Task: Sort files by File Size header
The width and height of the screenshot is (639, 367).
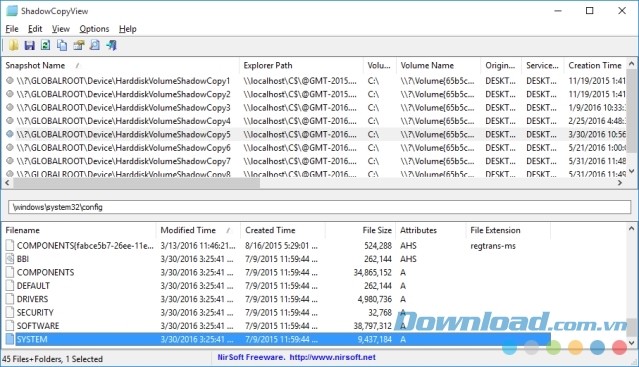Action: tap(360, 230)
